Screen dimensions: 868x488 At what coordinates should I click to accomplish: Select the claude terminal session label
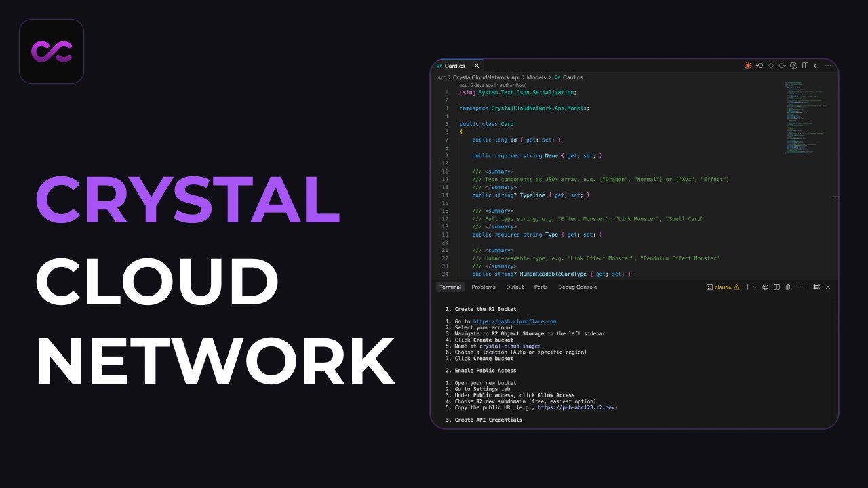click(x=723, y=287)
